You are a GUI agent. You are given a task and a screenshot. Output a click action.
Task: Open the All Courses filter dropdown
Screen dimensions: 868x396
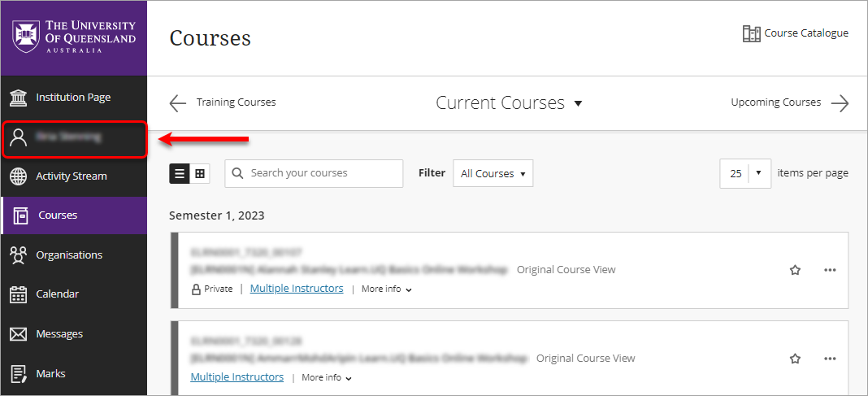pos(493,173)
